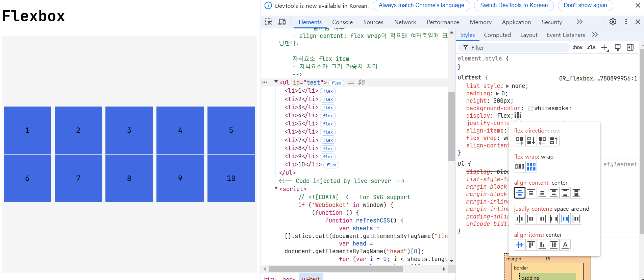
Task: Switch to the Computed tab
Action: pos(497,35)
